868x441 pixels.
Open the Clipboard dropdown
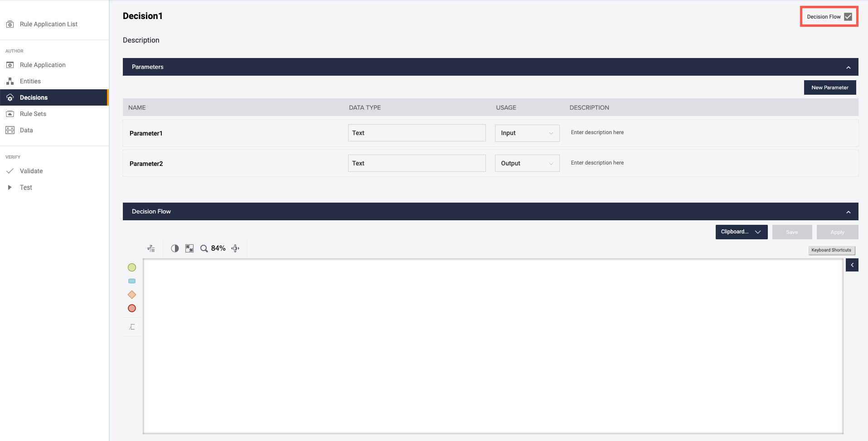[741, 232]
